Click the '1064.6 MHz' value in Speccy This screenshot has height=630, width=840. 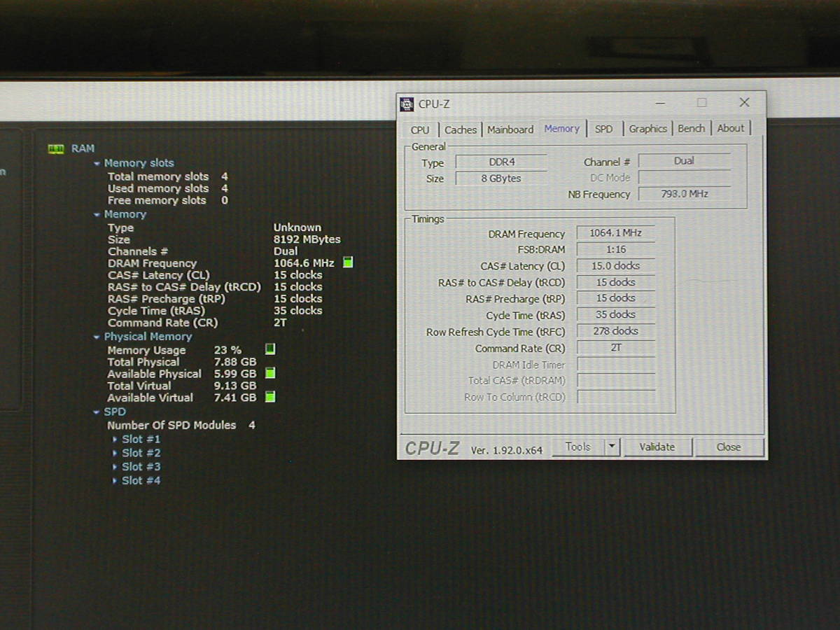click(x=304, y=263)
